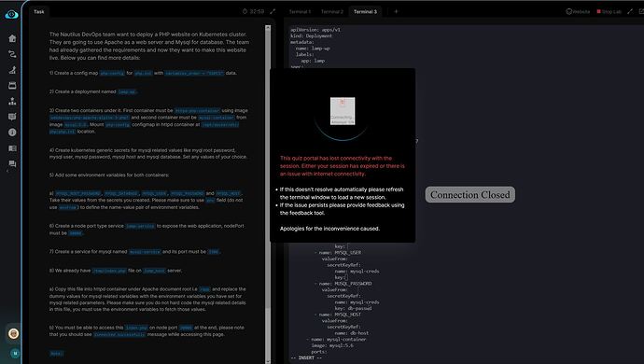Open the Home icon in the sidebar

[x=12, y=38]
